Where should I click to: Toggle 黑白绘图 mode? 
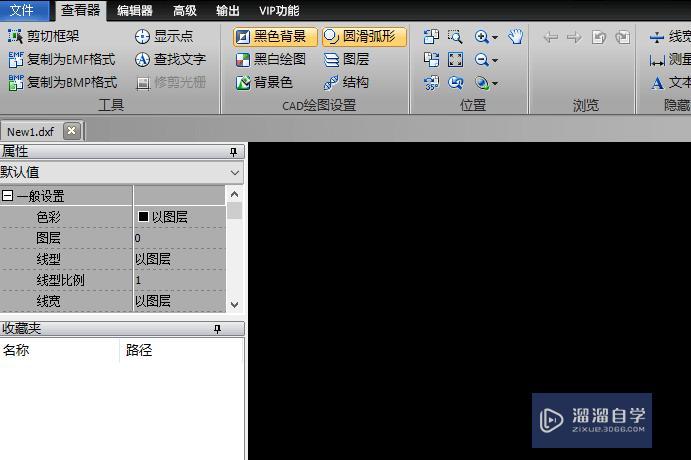click(x=271, y=59)
